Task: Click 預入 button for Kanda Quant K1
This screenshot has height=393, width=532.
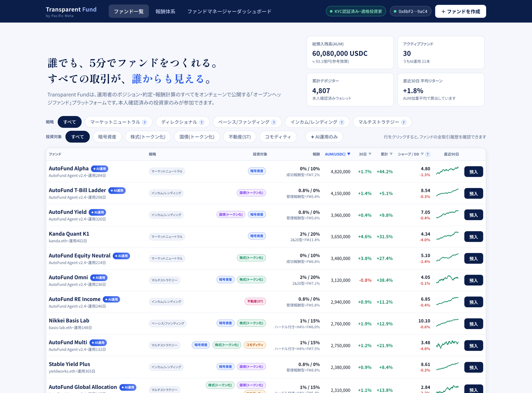Action: pyautogui.click(x=473, y=237)
